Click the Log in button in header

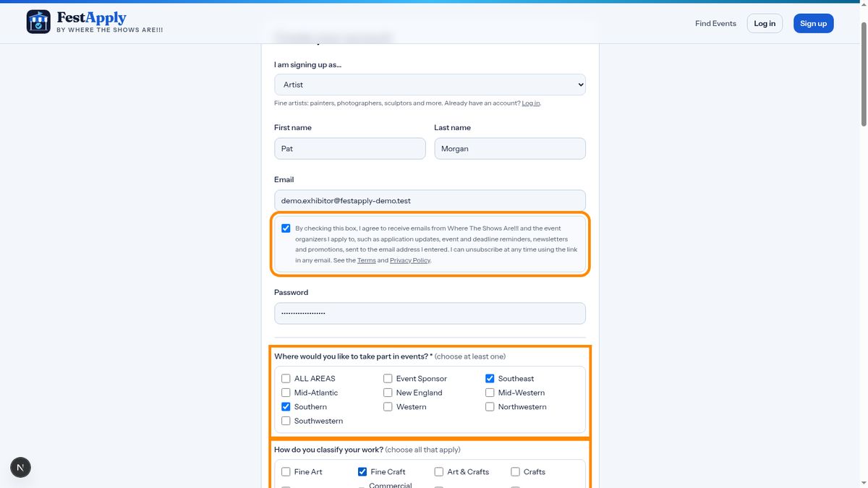coord(765,23)
